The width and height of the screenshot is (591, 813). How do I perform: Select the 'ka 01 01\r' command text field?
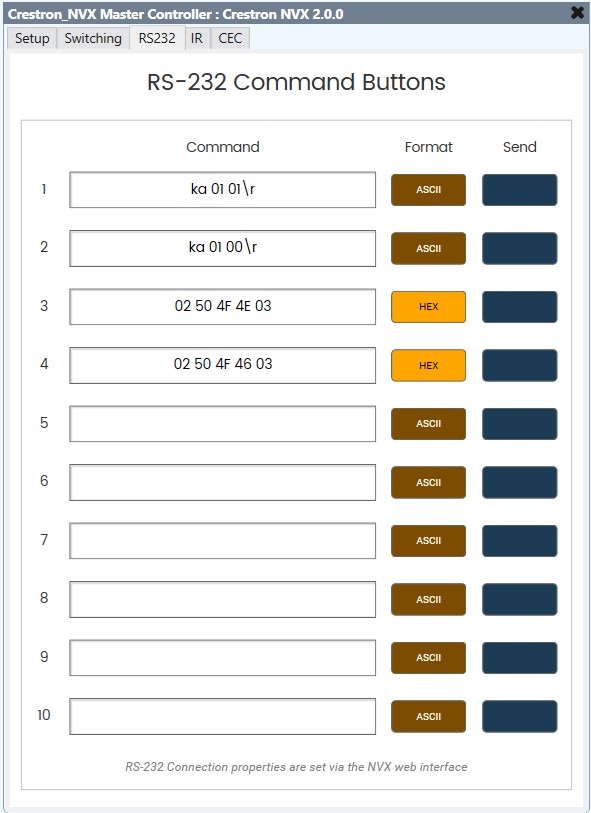point(222,190)
